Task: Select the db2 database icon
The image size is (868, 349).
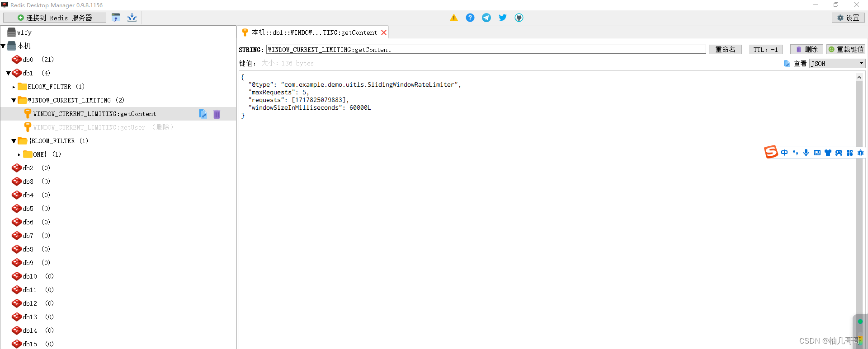Action: 17,168
